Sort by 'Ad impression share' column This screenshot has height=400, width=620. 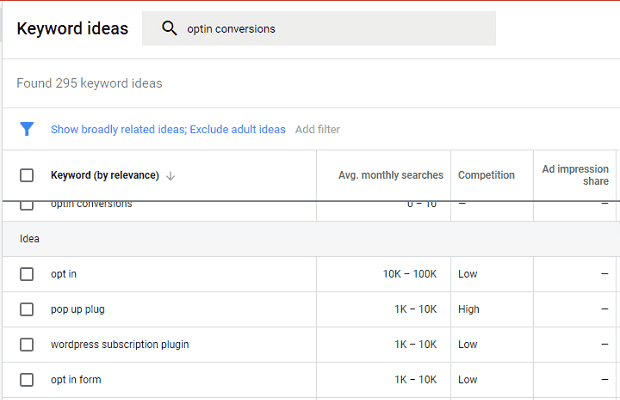click(575, 175)
